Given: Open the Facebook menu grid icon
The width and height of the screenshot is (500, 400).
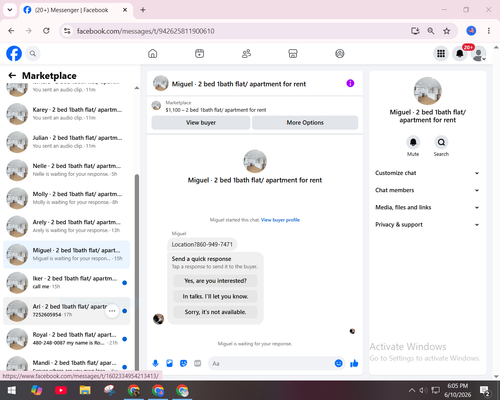Looking at the screenshot, I should point(441,53).
